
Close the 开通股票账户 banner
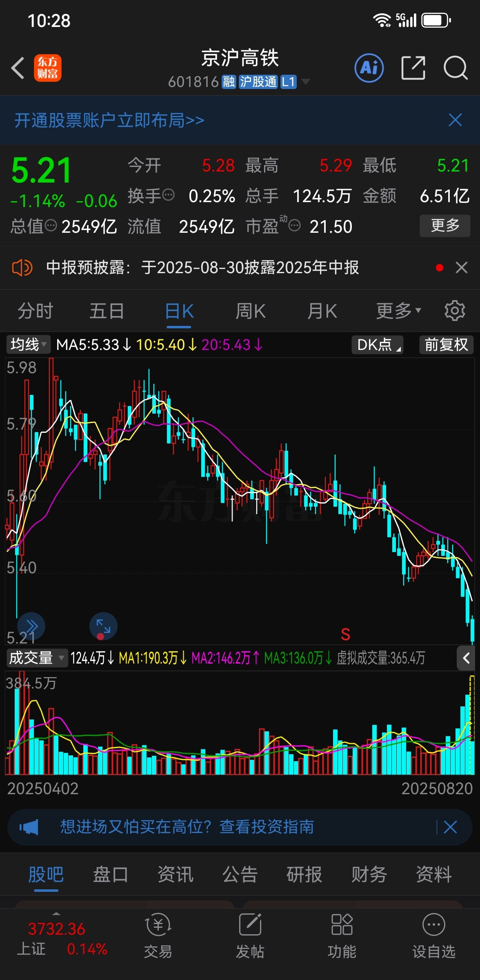[455, 120]
